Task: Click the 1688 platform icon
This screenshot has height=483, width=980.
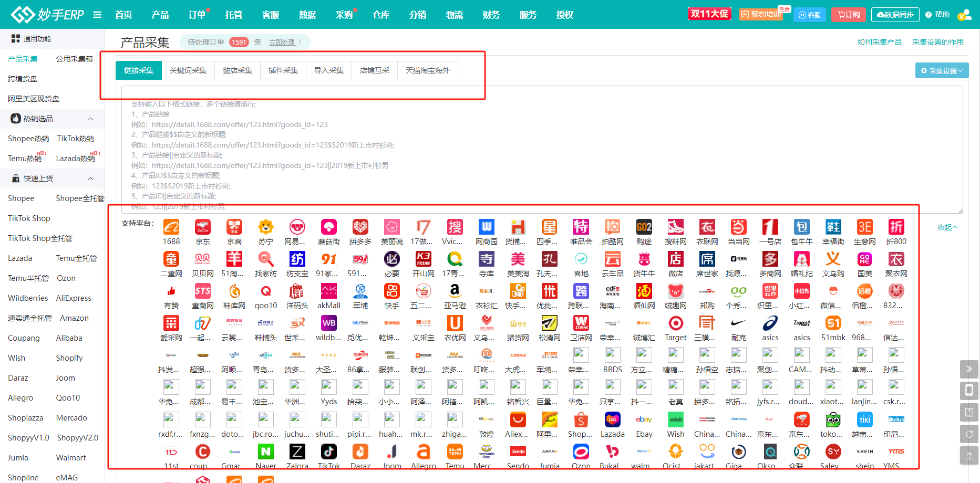Action: tap(171, 227)
